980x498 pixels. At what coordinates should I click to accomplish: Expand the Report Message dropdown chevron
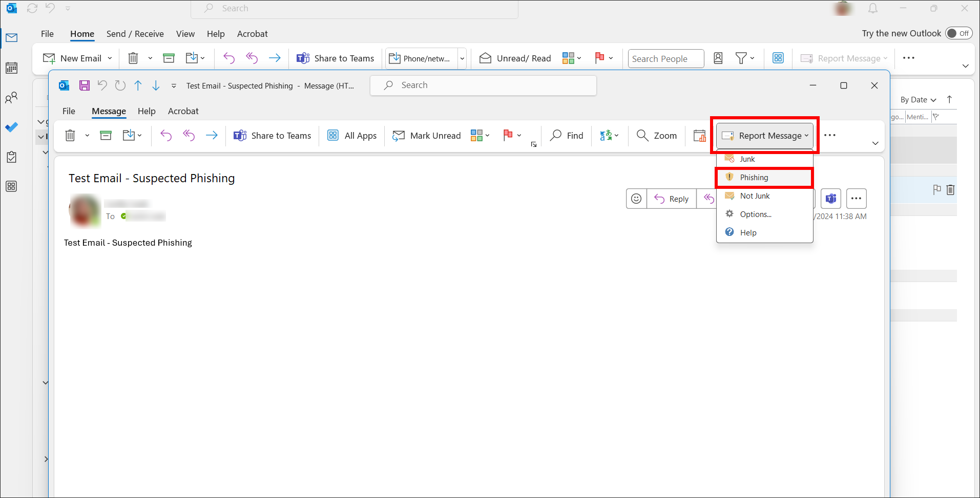click(x=805, y=136)
